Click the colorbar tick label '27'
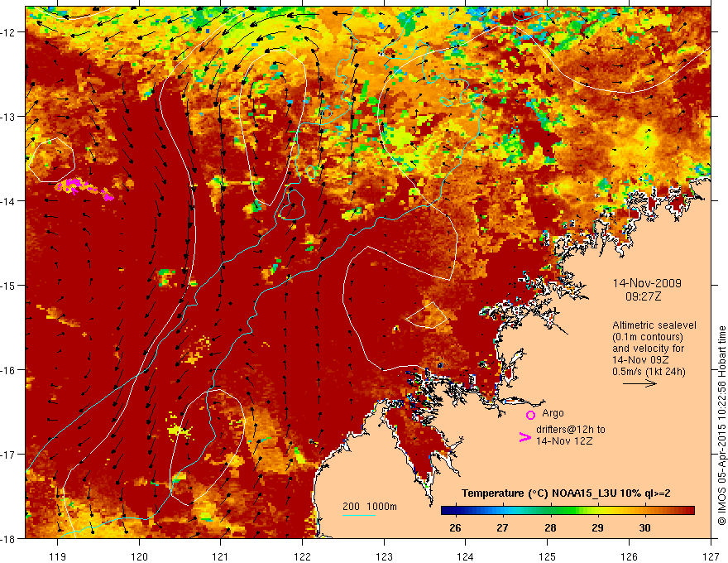728x563 pixels. click(x=502, y=528)
